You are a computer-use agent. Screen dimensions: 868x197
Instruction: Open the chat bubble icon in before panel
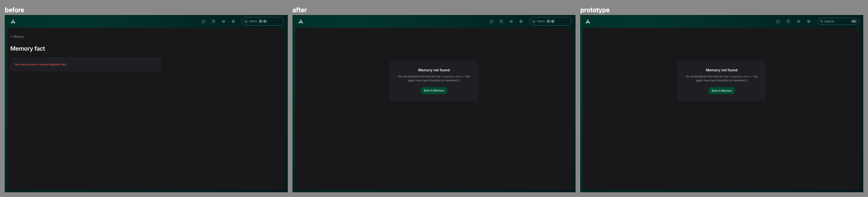pyautogui.click(x=204, y=21)
